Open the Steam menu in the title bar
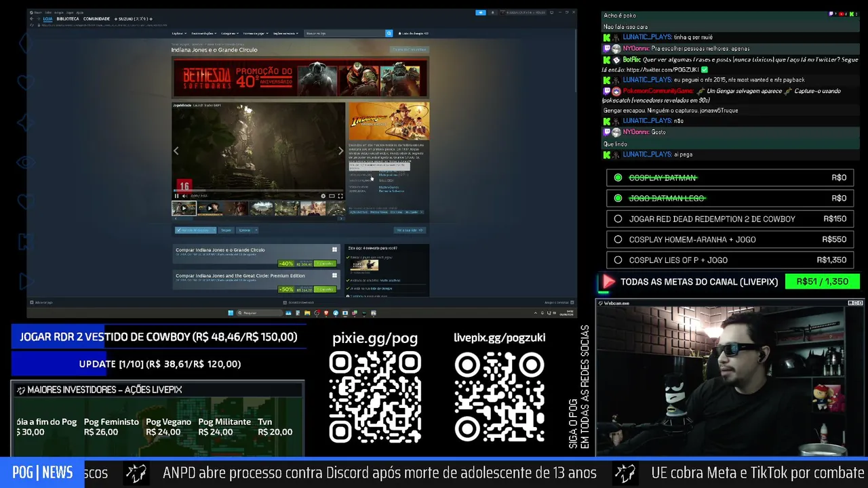Screen dimensions: 868x488 pyautogui.click(x=38, y=12)
